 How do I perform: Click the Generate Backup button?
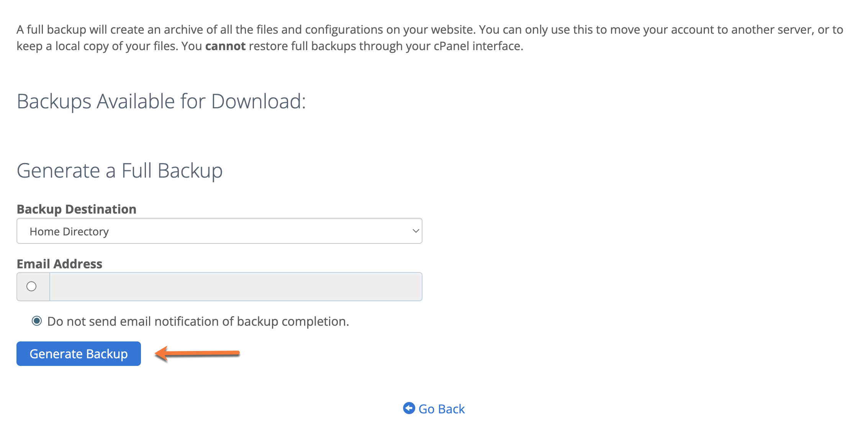tap(79, 354)
